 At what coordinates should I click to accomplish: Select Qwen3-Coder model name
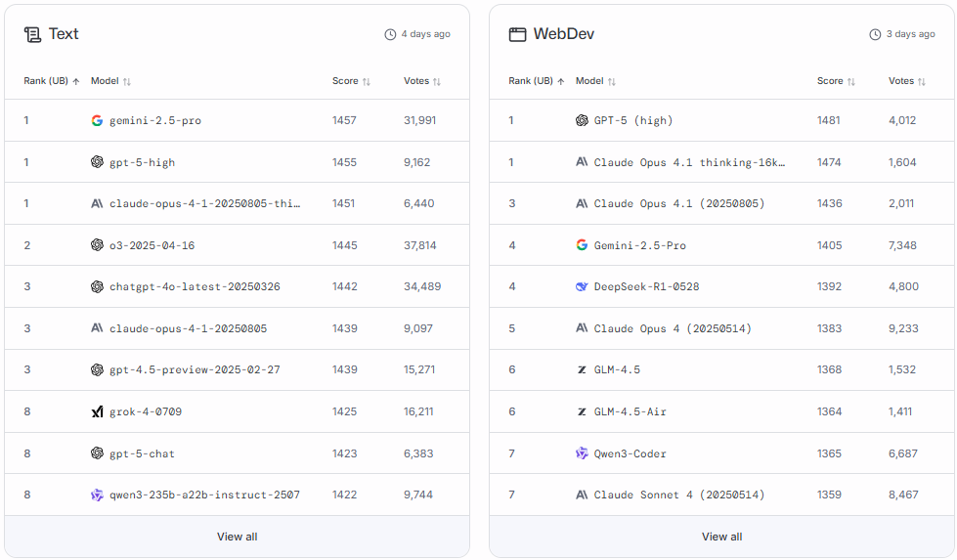click(630, 453)
